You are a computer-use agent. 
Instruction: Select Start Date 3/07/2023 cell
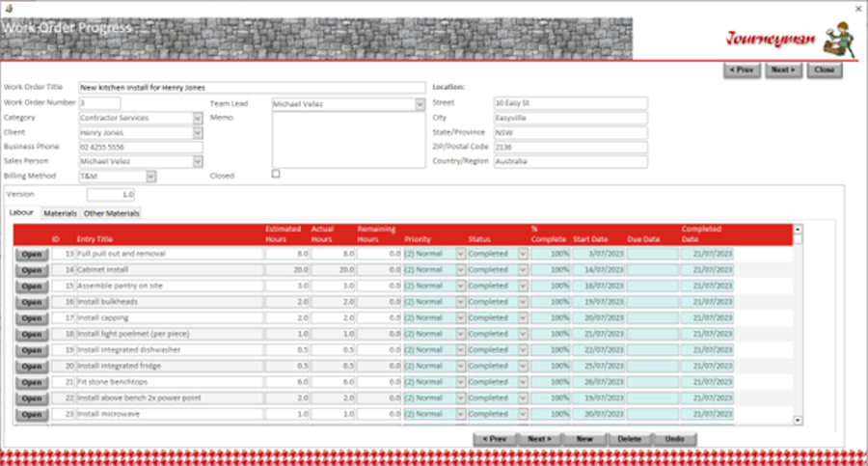tap(598, 254)
